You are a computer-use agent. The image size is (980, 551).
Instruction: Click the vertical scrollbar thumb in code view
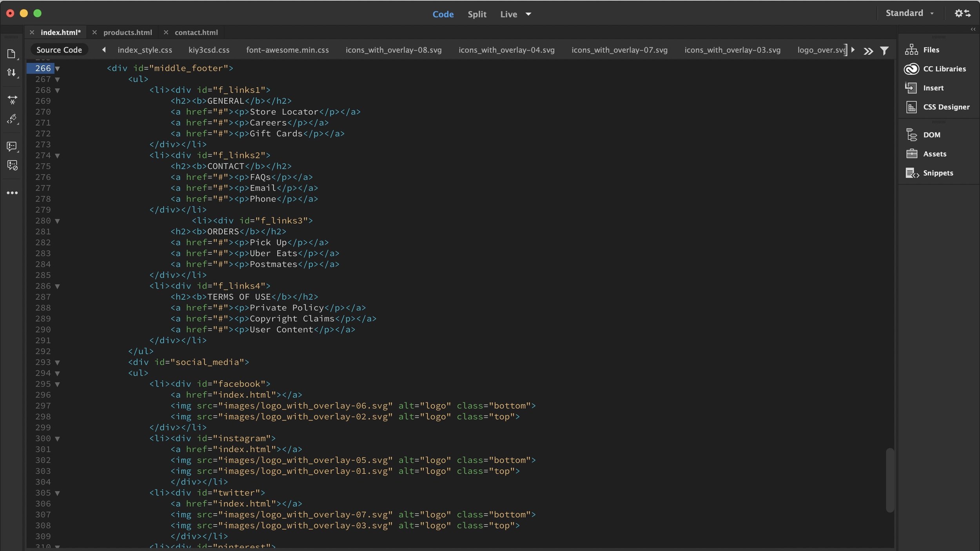[889, 480]
